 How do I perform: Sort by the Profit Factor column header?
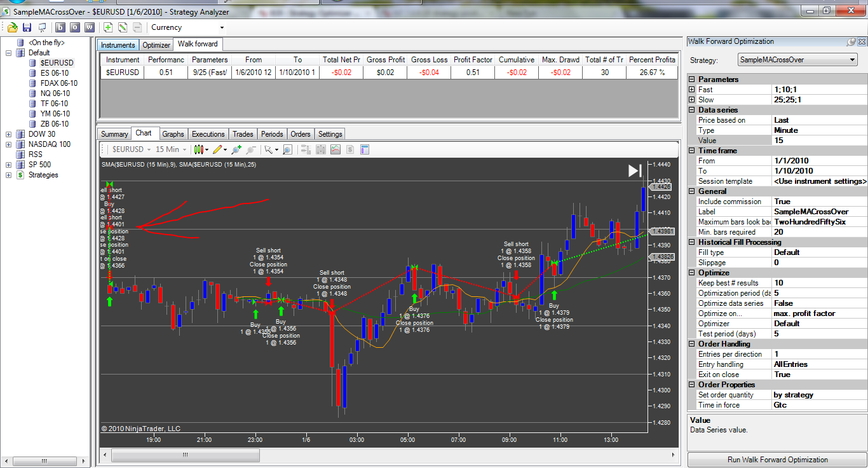point(473,60)
